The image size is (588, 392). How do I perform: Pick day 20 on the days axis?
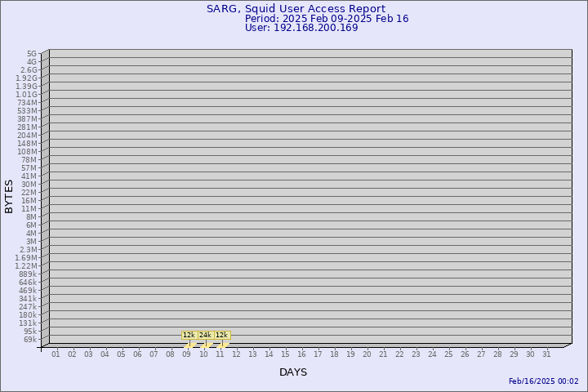[367, 354]
